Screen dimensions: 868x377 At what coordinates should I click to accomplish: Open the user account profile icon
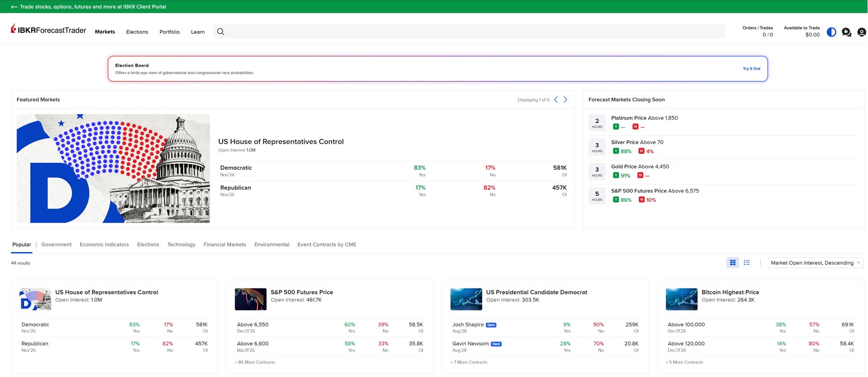(x=861, y=32)
